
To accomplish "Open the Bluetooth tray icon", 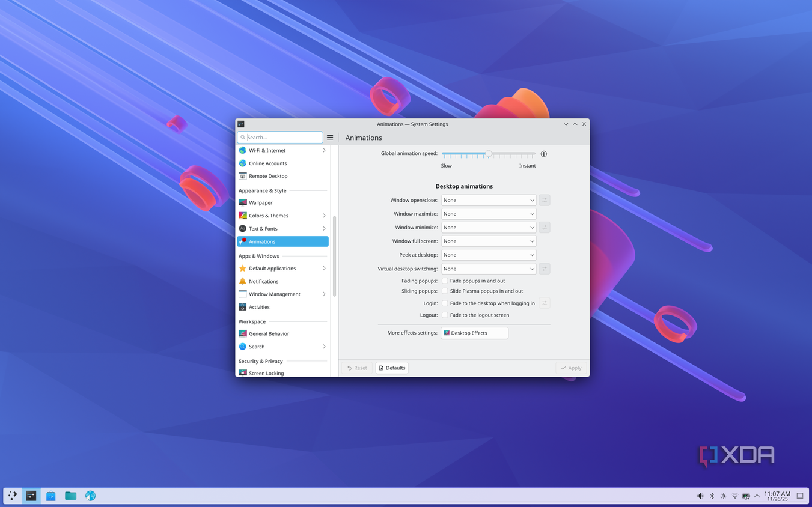I will pyautogui.click(x=712, y=496).
